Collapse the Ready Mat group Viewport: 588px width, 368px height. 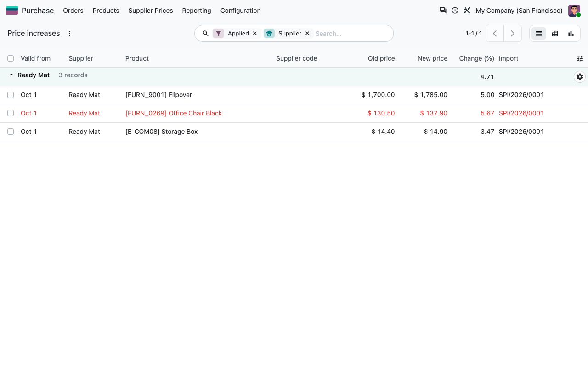tap(11, 75)
